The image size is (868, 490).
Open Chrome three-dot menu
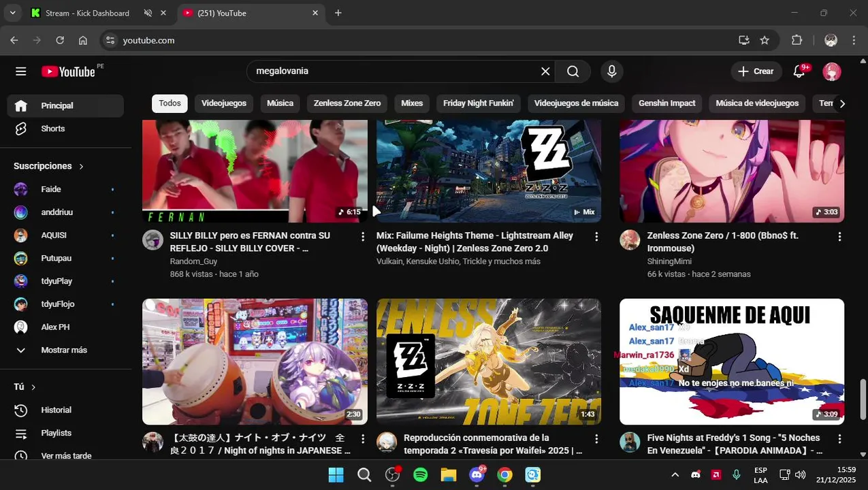[x=854, y=40]
